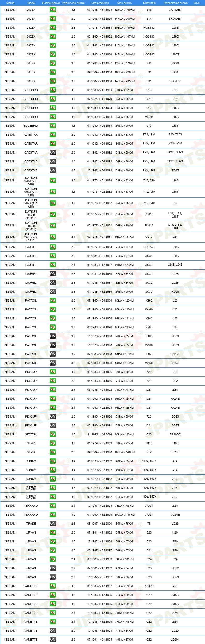Click power value 168kW / 228KM
This screenshot has width=205, height=644.
point(125,72)
